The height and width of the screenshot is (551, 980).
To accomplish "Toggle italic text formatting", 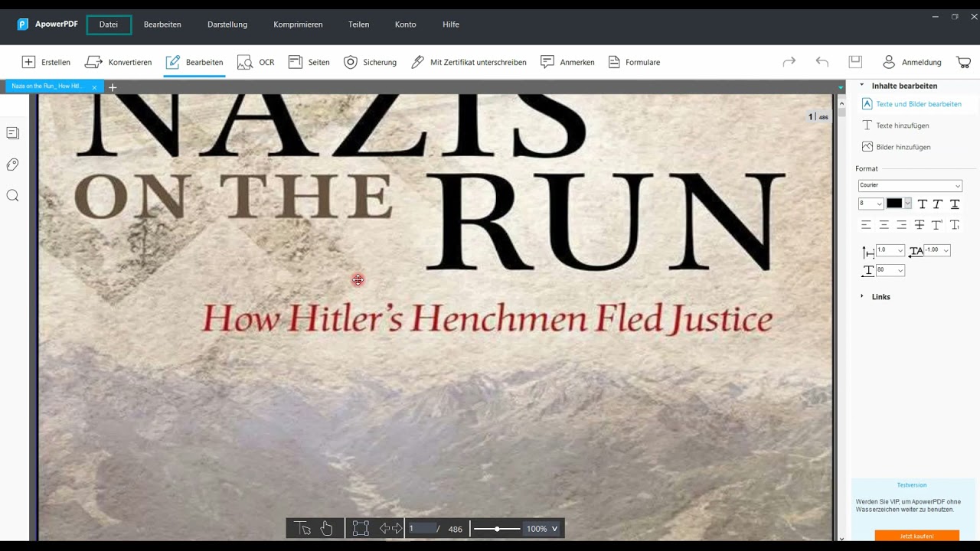I will tap(938, 204).
